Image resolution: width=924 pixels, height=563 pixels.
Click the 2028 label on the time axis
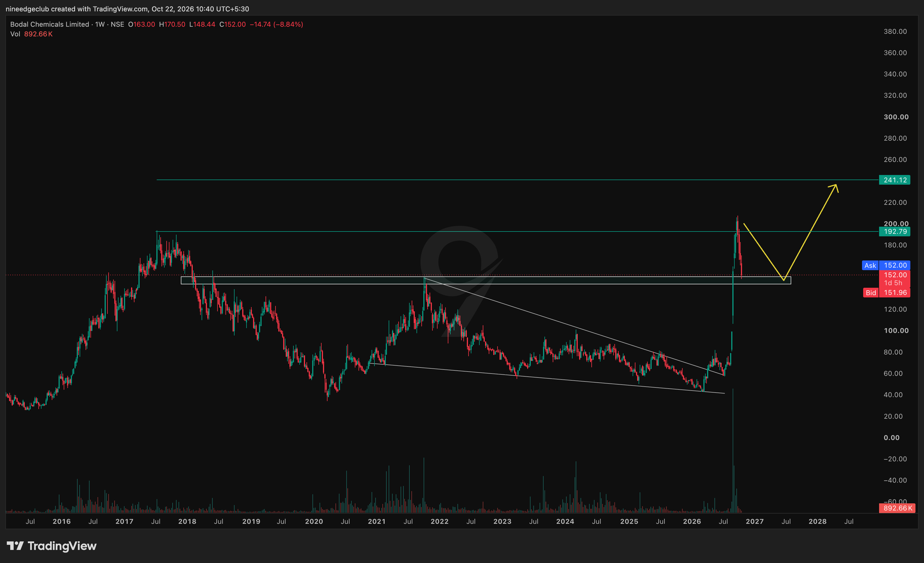[817, 522]
